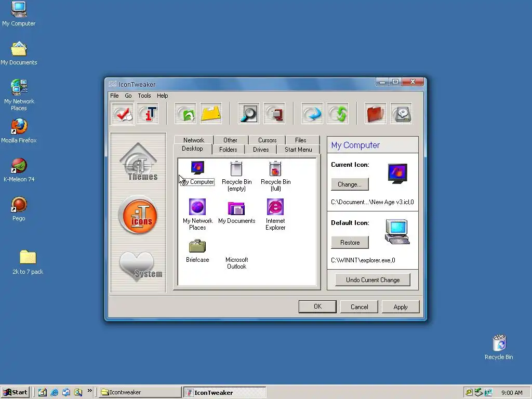Open the File menu
Viewport: 532px width, 399px height.
pyautogui.click(x=114, y=96)
